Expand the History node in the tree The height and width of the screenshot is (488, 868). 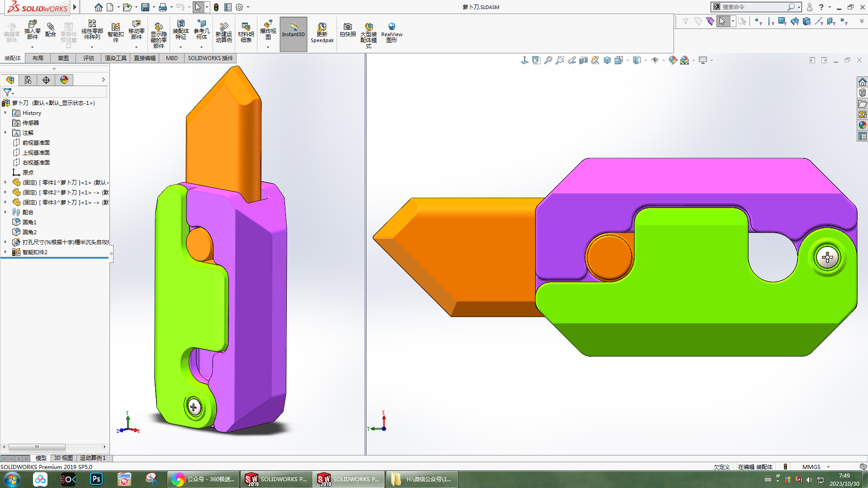5,113
